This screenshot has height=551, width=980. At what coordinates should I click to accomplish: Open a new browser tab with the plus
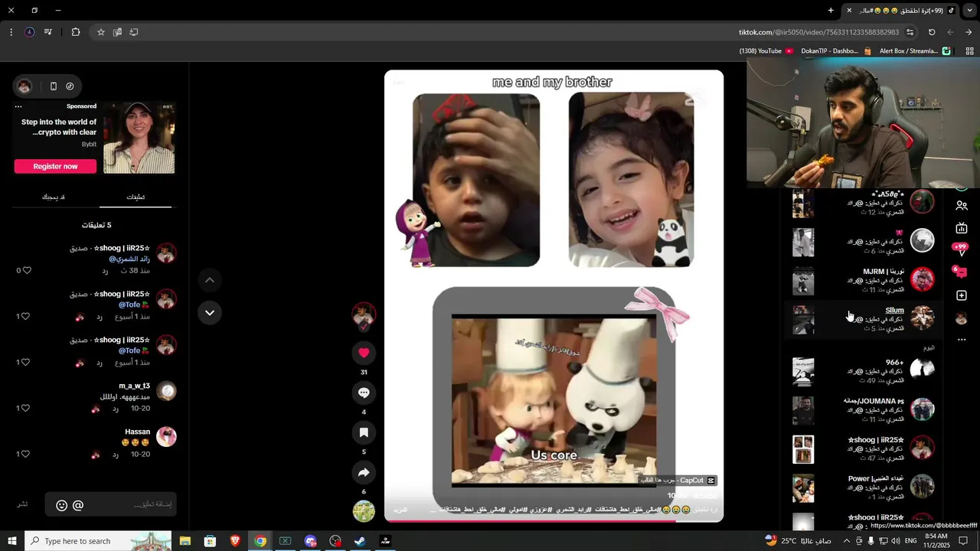[831, 10]
